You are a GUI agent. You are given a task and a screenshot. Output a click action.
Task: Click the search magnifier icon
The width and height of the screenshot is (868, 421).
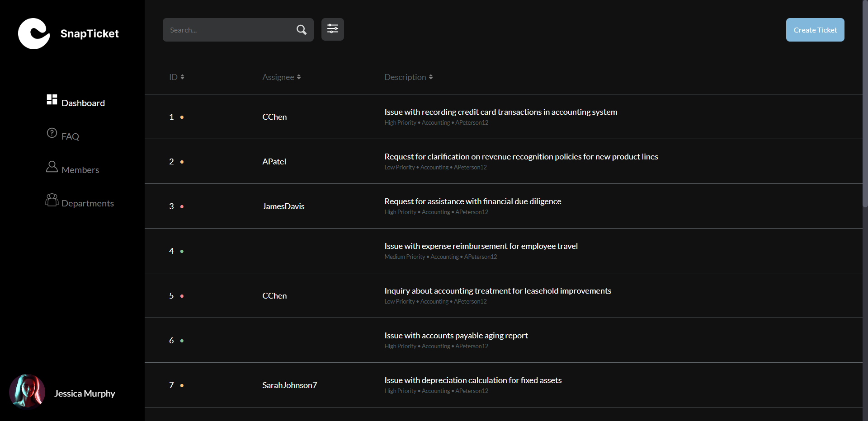coord(302,30)
